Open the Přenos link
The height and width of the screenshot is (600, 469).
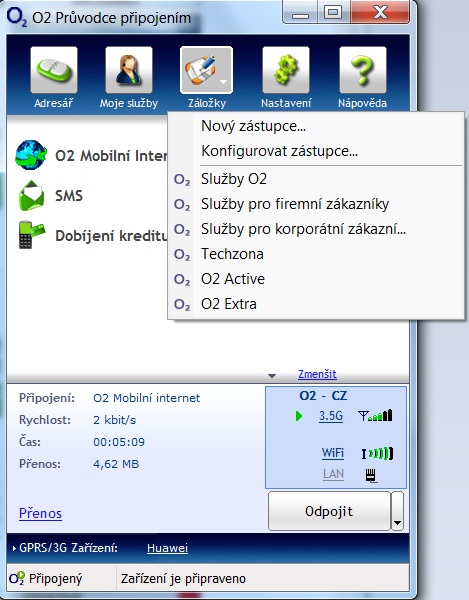(x=40, y=513)
